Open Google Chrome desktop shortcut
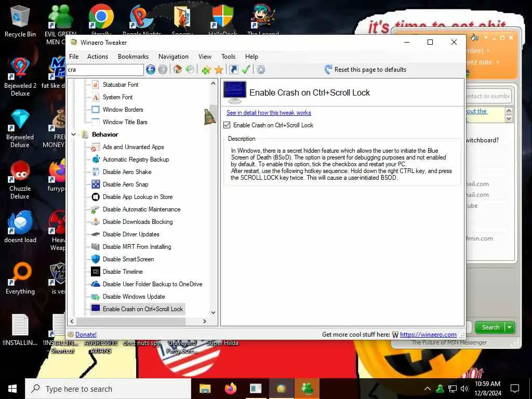Screen dimensions: 532x399 (x=101, y=17)
